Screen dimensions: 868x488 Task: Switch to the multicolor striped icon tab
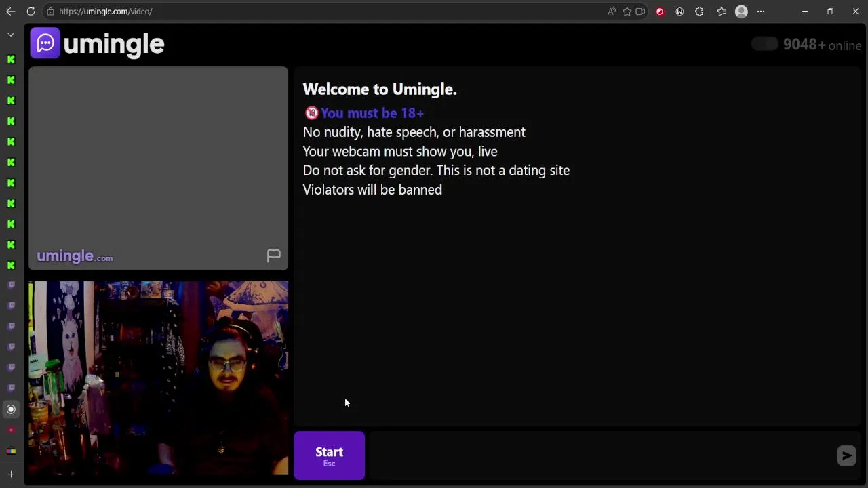11,451
